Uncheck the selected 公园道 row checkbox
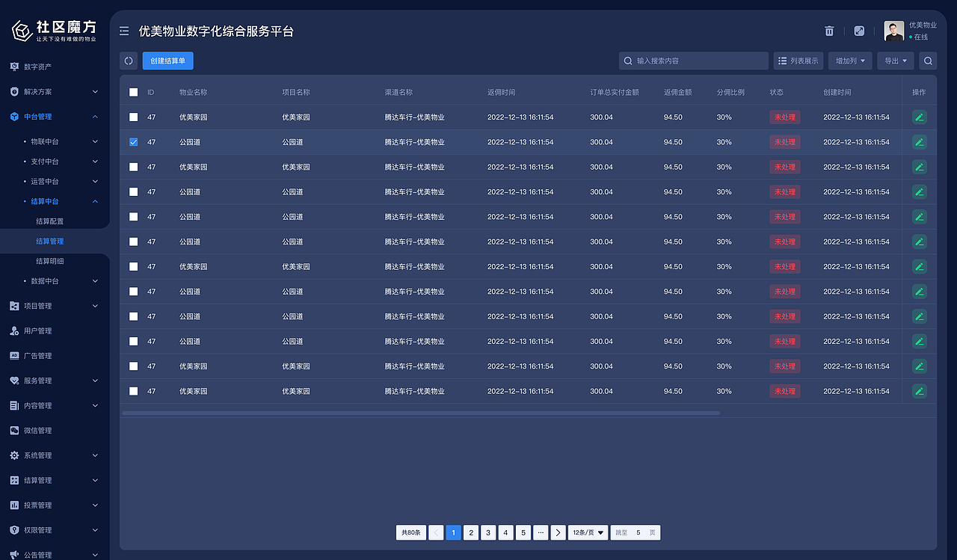Image resolution: width=957 pixels, height=560 pixels. click(133, 141)
